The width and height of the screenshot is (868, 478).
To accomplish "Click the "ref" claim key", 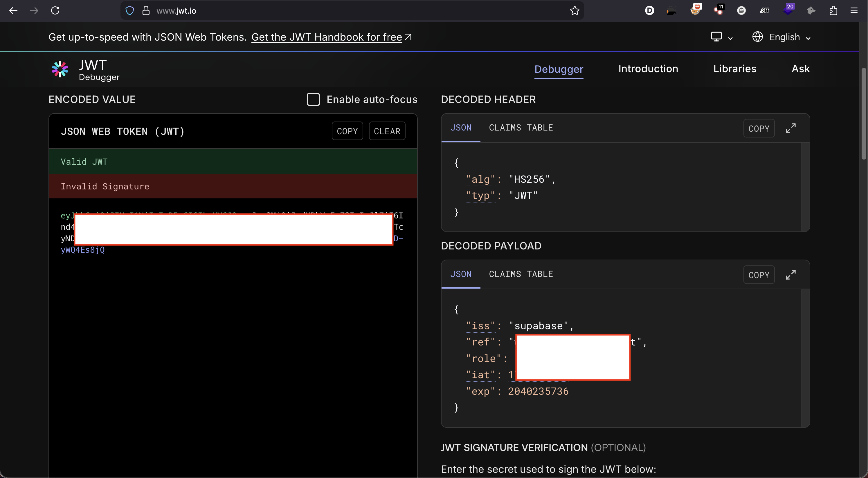I will pyautogui.click(x=480, y=342).
